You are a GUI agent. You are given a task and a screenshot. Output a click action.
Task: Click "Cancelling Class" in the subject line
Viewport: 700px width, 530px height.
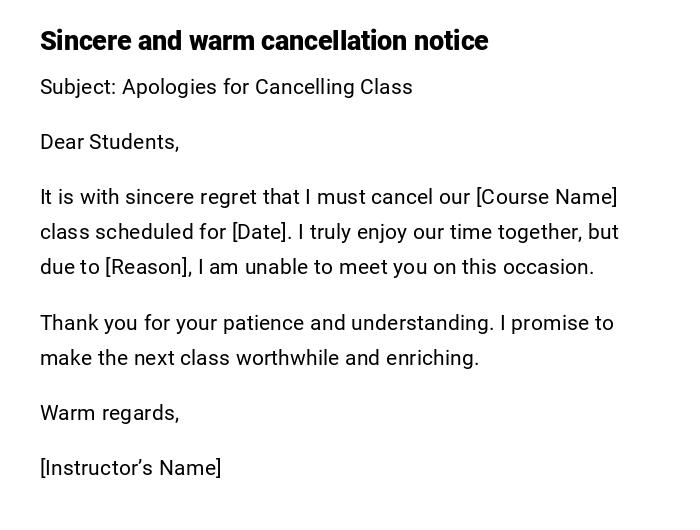point(333,87)
